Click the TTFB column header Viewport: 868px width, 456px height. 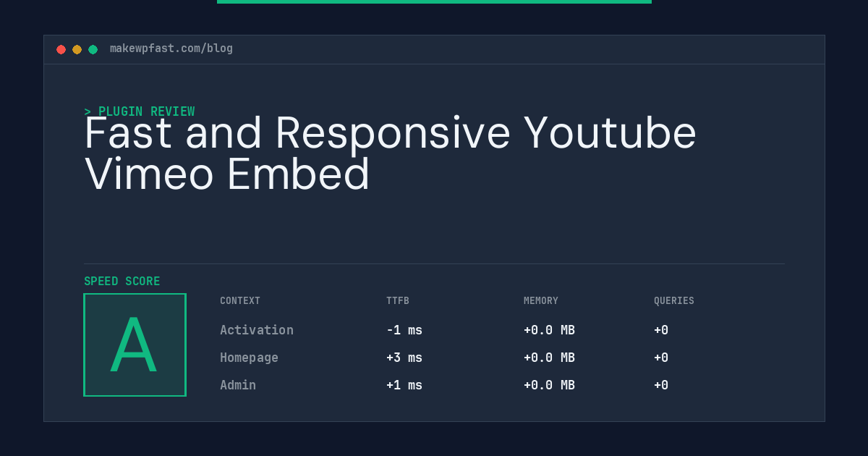[398, 301]
